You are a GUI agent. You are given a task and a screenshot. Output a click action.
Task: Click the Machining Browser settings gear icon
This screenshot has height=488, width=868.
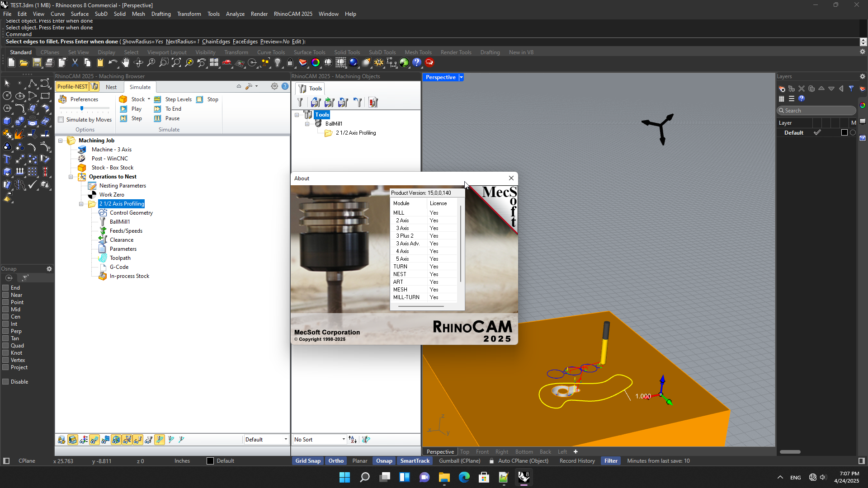click(x=274, y=86)
